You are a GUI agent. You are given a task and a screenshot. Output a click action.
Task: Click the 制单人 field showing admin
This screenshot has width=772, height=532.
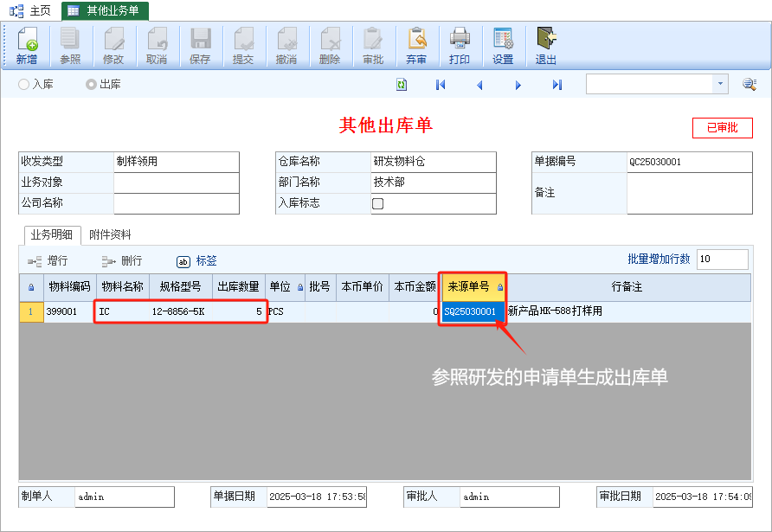click(x=125, y=497)
